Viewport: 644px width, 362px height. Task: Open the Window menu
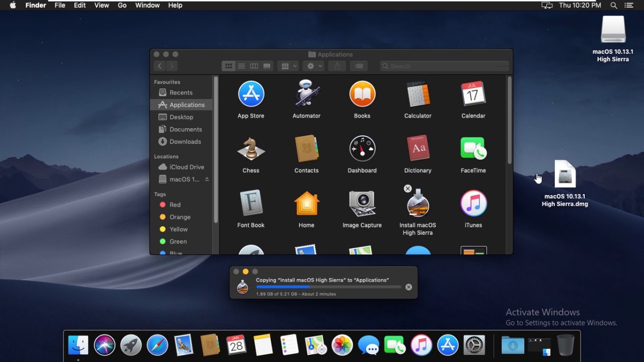[147, 6]
